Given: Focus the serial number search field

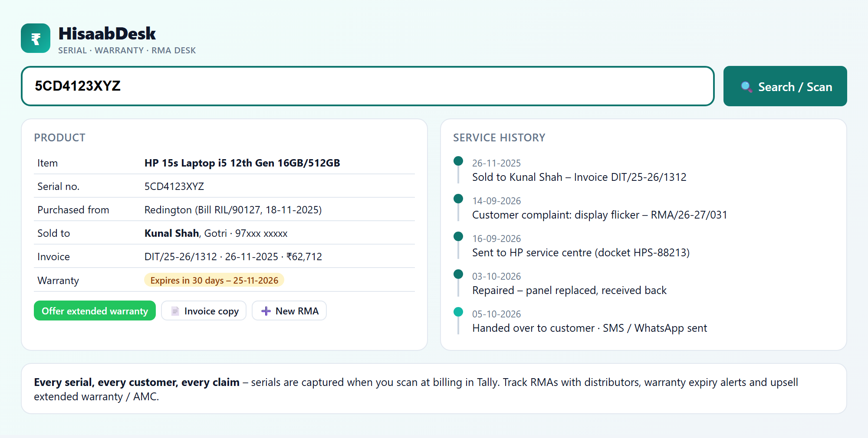Looking at the screenshot, I should click(x=368, y=86).
